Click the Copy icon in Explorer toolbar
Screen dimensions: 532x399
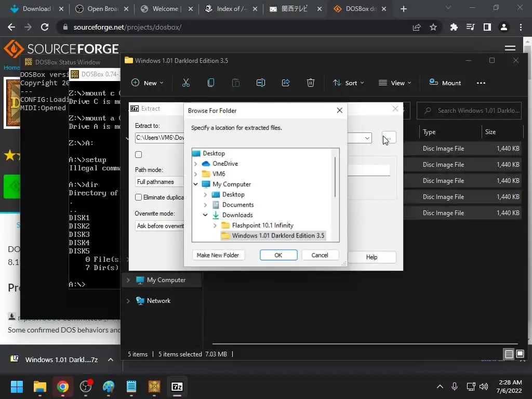coord(211,83)
